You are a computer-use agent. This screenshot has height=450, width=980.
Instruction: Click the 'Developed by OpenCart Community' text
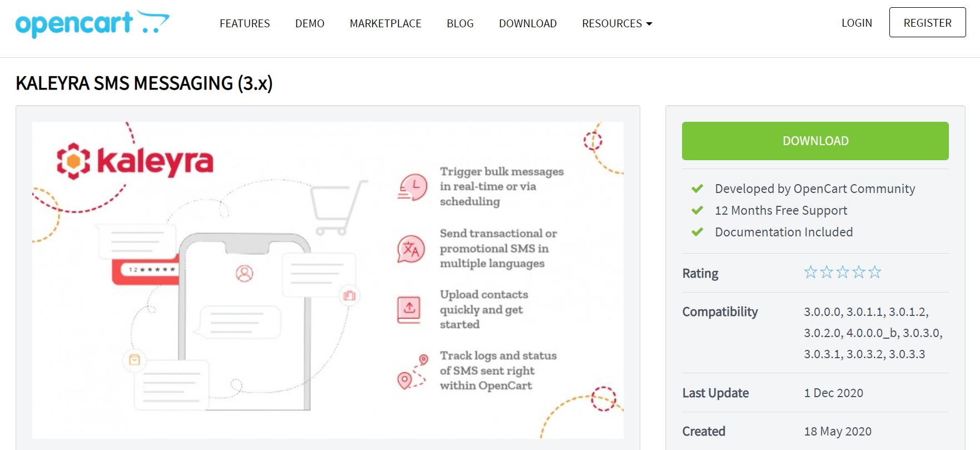(x=815, y=189)
